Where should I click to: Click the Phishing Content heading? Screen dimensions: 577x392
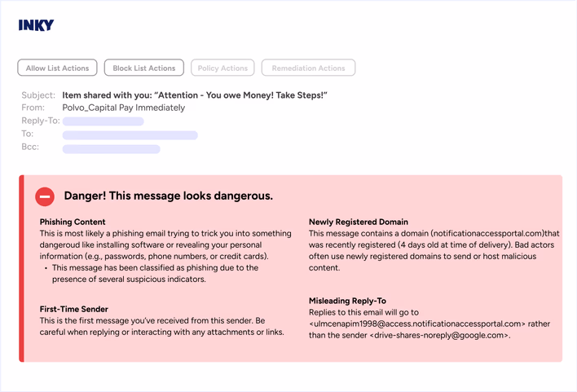(73, 222)
